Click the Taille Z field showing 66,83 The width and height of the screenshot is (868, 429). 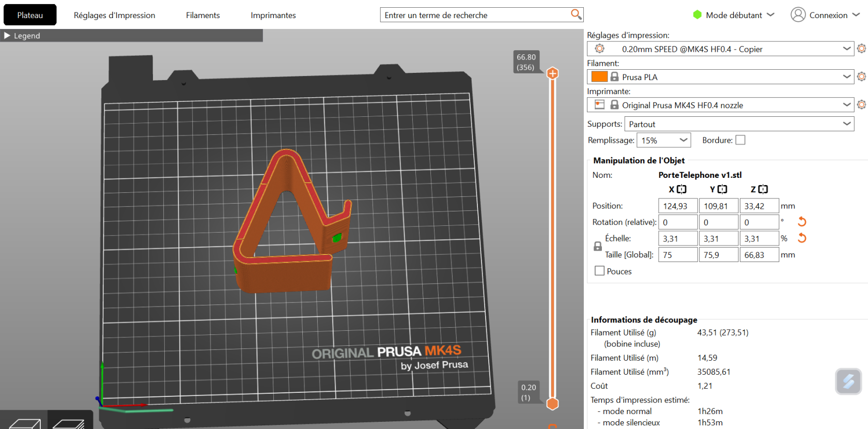tap(760, 255)
